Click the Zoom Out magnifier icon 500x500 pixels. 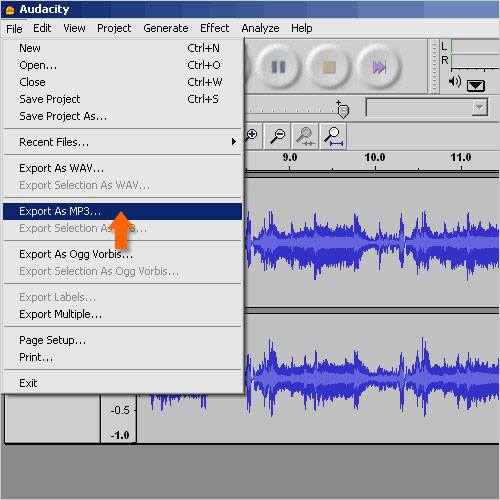click(277, 136)
